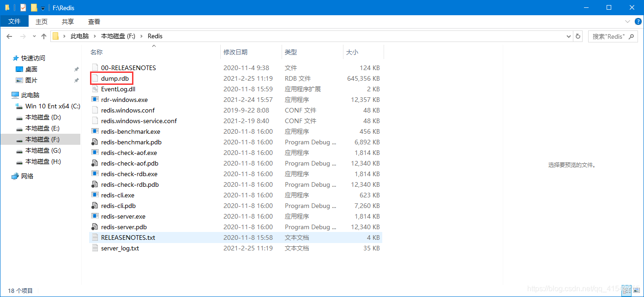644x297 pixels.
Task: Switch to large thumbnails view in status bar
Action: [x=636, y=291]
